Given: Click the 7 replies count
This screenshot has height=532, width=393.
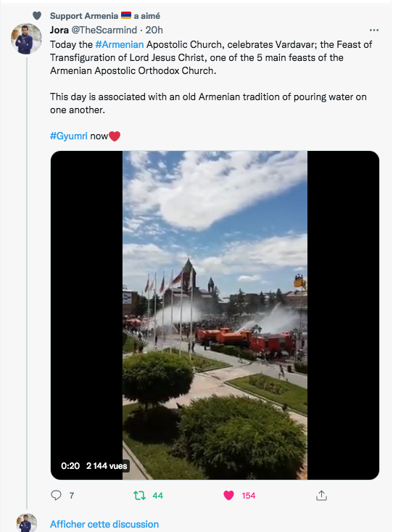Looking at the screenshot, I should coord(72,496).
